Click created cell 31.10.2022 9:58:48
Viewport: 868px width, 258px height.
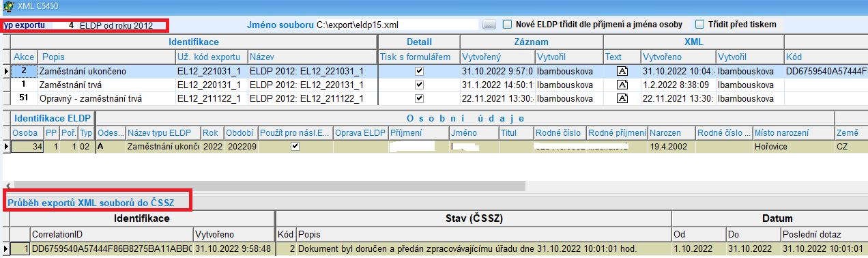pyautogui.click(x=234, y=249)
